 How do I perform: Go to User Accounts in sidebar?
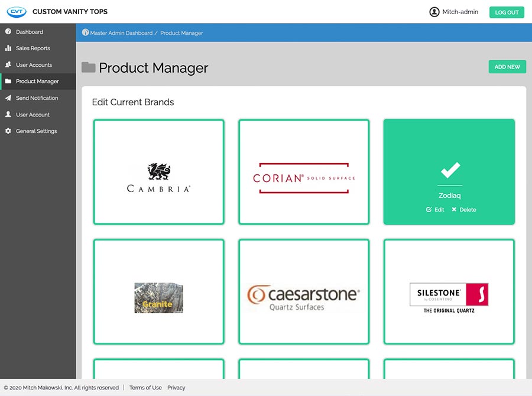38,65
